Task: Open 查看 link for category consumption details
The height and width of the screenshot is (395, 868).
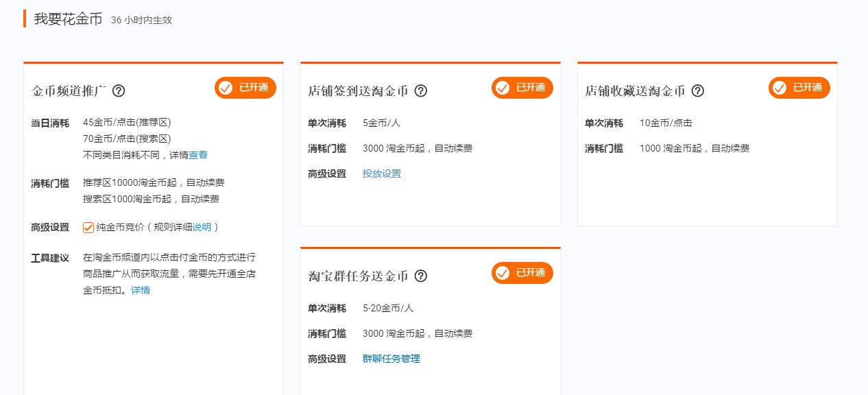Action: tap(197, 155)
